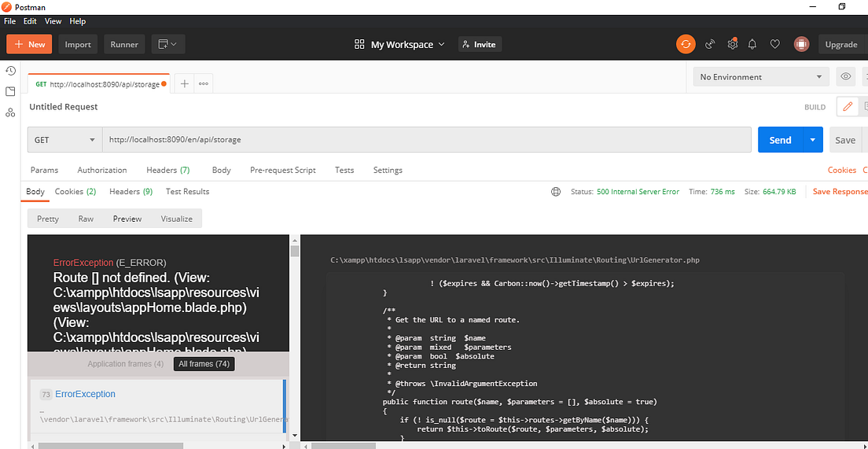The height and width of the screenshot is (449, 868).
Task: Select the GET localhost:8090/api/storage request tab
Action: point(98,84)
